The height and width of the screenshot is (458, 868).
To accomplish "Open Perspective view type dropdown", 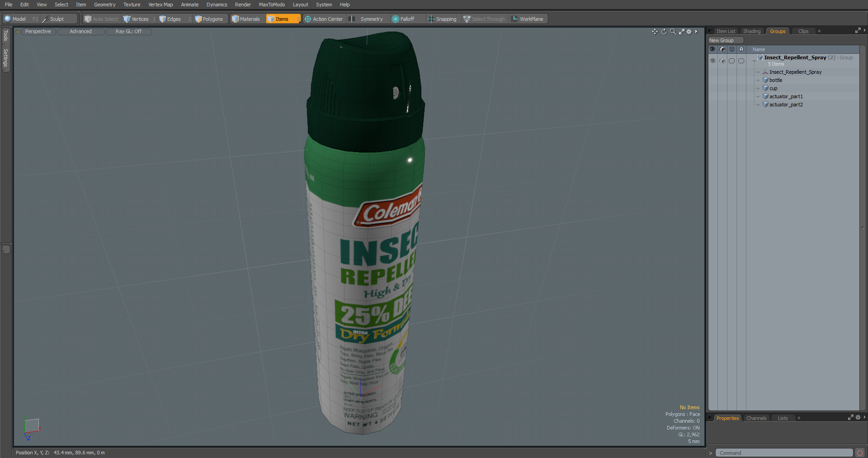I will coord(38,32).
